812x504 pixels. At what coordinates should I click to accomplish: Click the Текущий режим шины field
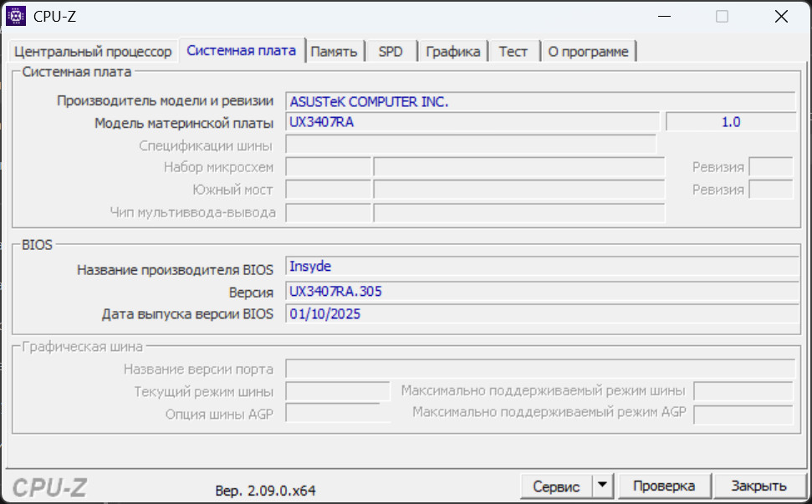click(338, 391)
